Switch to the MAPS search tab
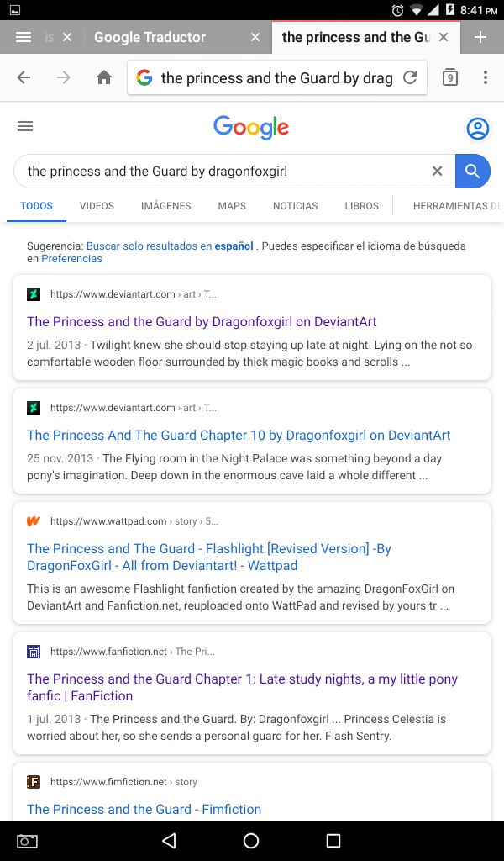 coord(232,206)
